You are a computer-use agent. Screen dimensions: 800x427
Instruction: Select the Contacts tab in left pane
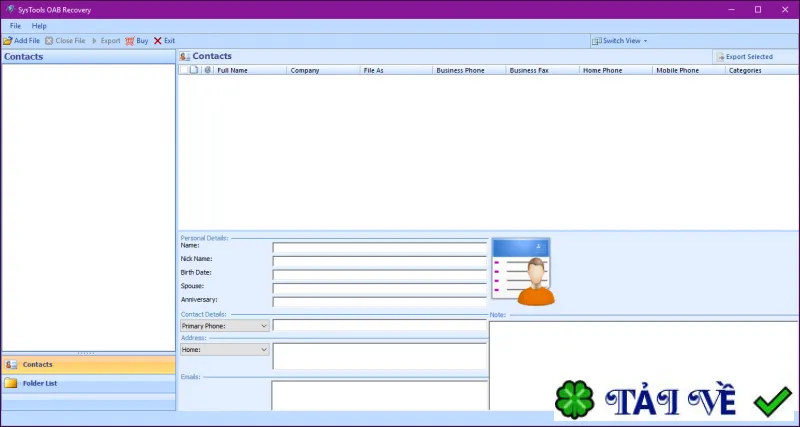tap(88, 365)
